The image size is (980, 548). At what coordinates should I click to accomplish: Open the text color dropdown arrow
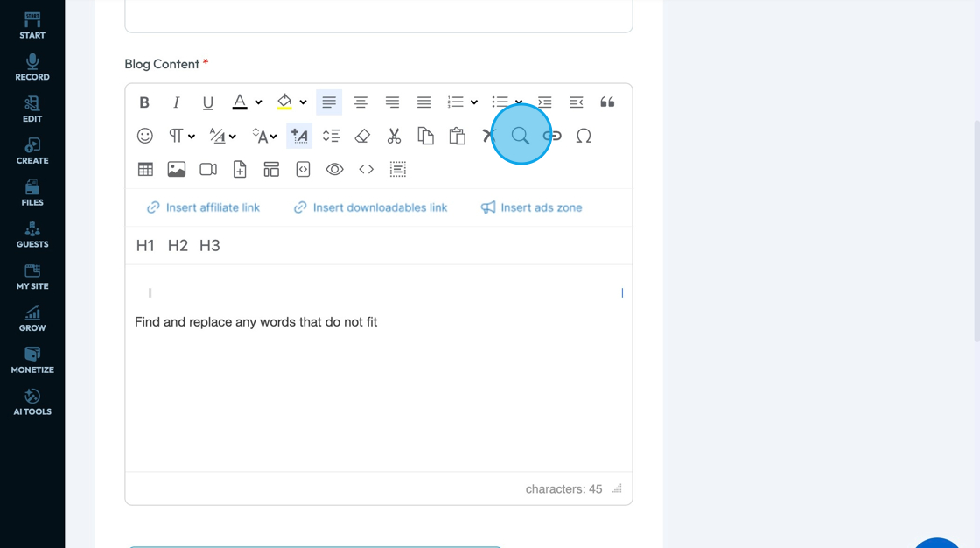[258, 102]
